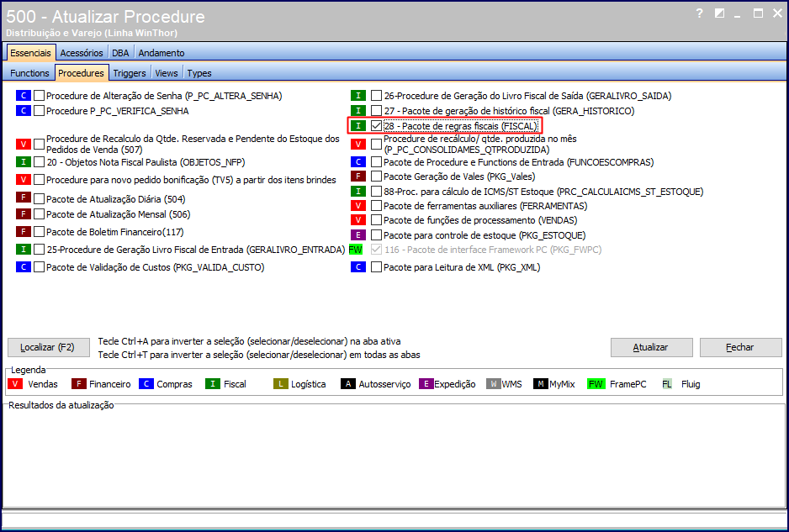Click the green I icon beside GERALIVRO_ENTRADA
Screen dimensions: 789x532
click(x=24, y=249)
